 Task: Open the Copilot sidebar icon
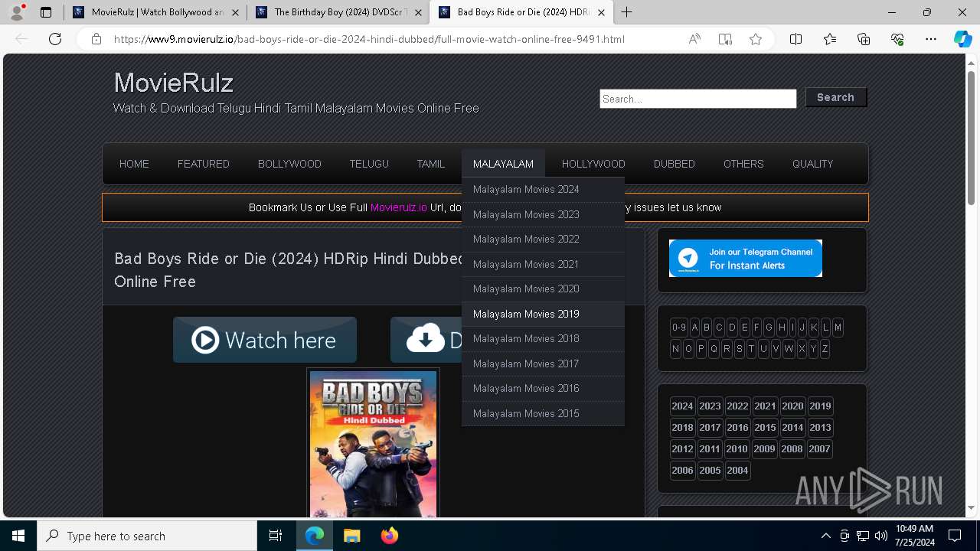pos(962,39)
